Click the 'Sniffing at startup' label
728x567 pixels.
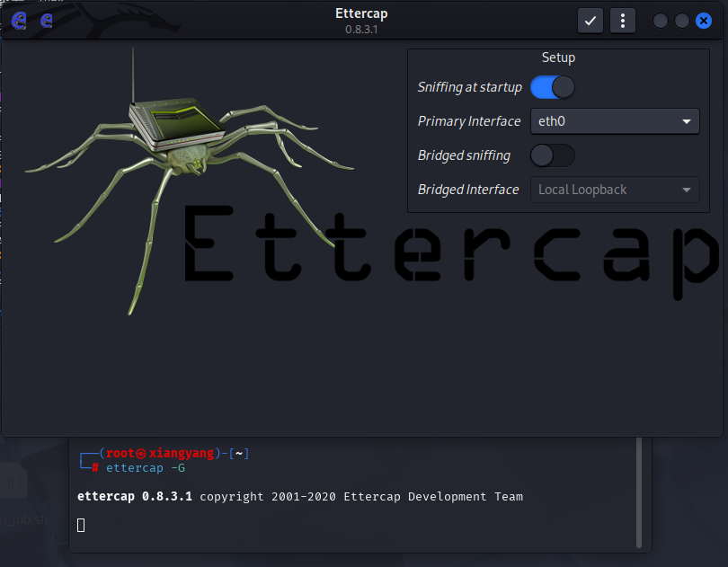coord(469,87)
